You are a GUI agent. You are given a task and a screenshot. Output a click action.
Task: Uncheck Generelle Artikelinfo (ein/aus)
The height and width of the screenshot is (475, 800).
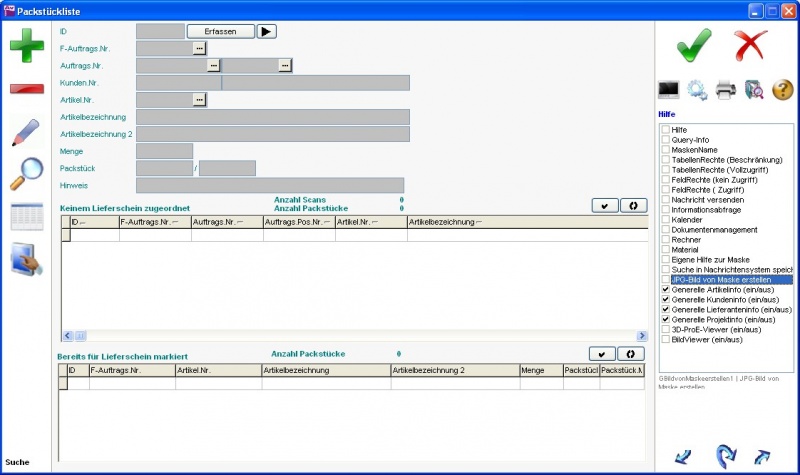[x=665, y=290]
